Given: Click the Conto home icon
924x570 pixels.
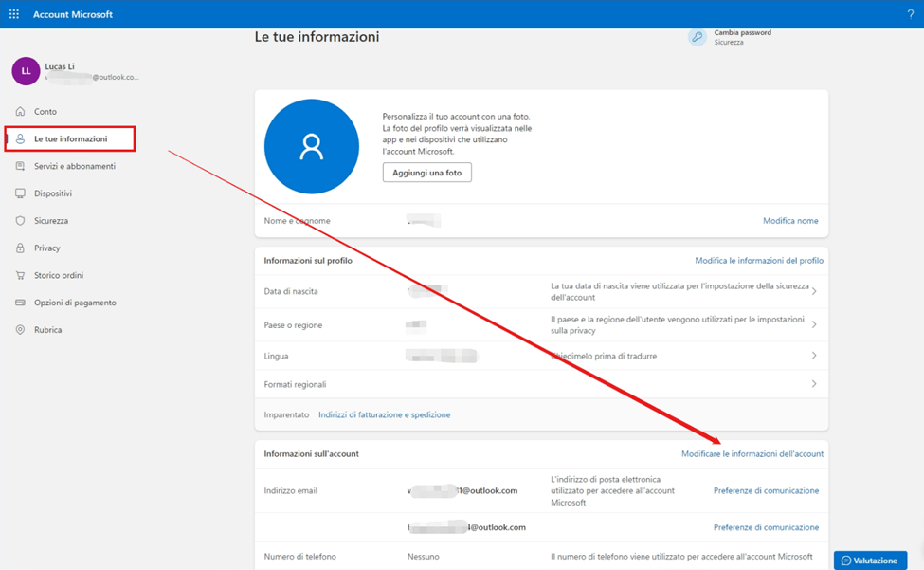Looking at the screenshot, I should pyautogui.click(x=20, y=111).
